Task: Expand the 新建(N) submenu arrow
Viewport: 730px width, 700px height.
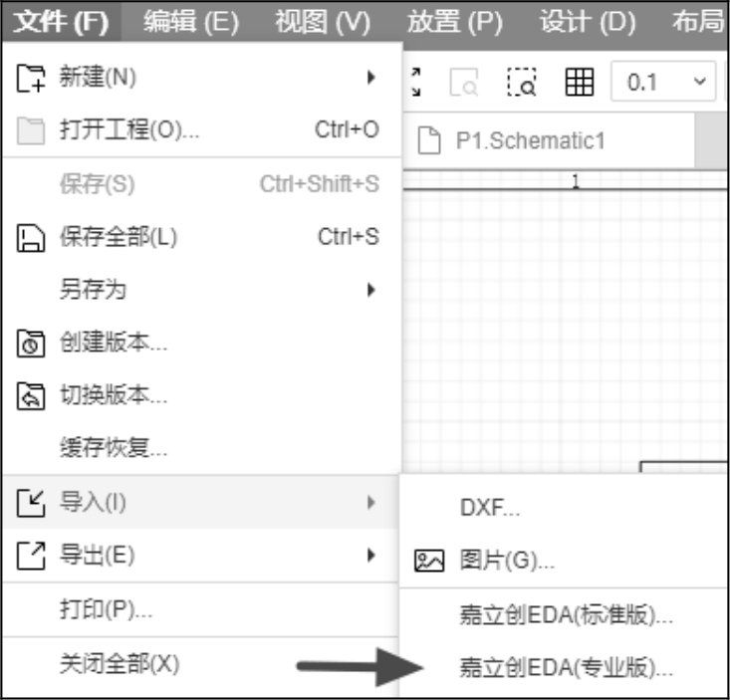Action: 370,77
